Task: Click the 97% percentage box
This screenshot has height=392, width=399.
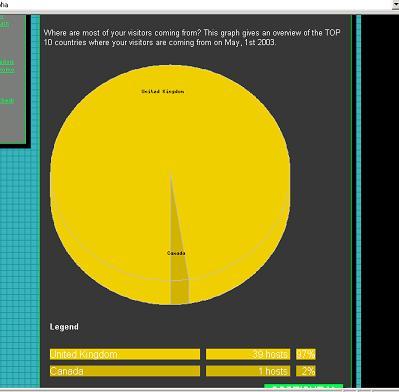Action: pos(306,354)
